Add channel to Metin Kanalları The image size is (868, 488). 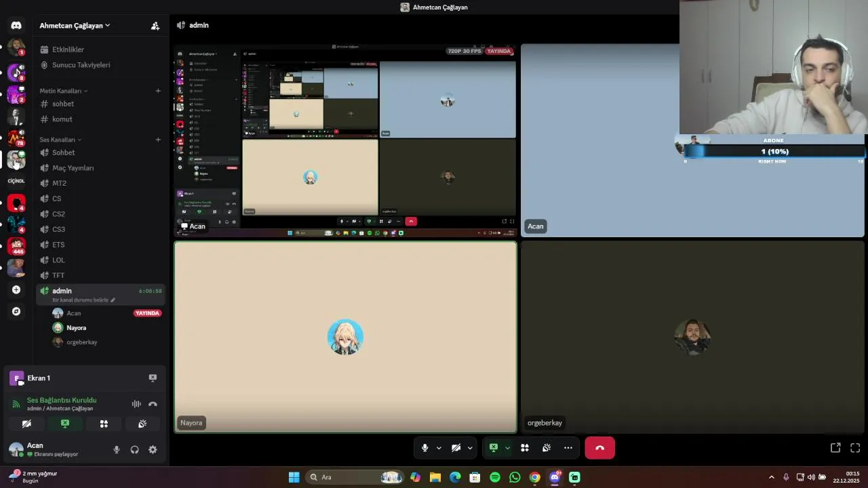[x=158, y=91]
